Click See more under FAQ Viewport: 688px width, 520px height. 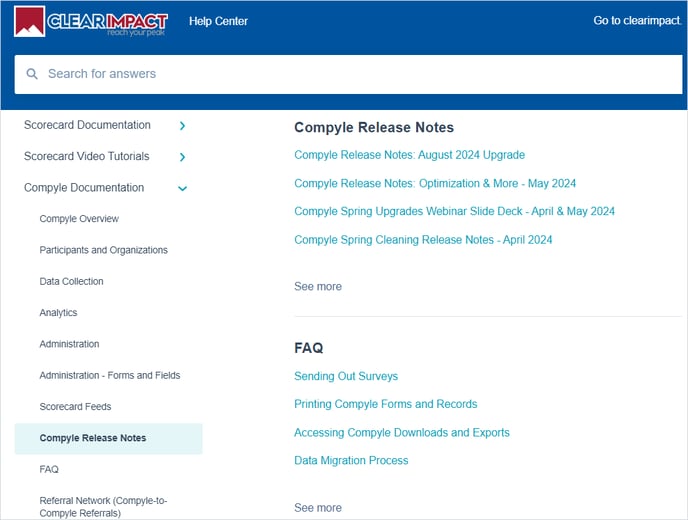tap(318, 508)
